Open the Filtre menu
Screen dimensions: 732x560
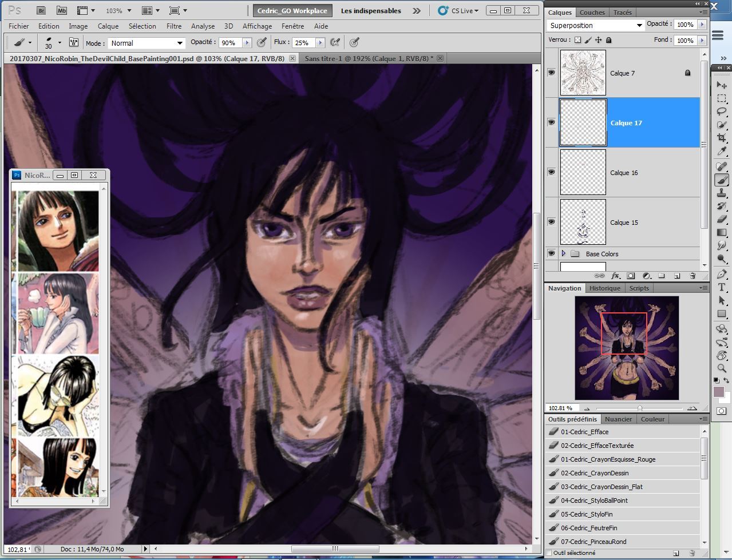pyautogui.click(x=174, y=26)
